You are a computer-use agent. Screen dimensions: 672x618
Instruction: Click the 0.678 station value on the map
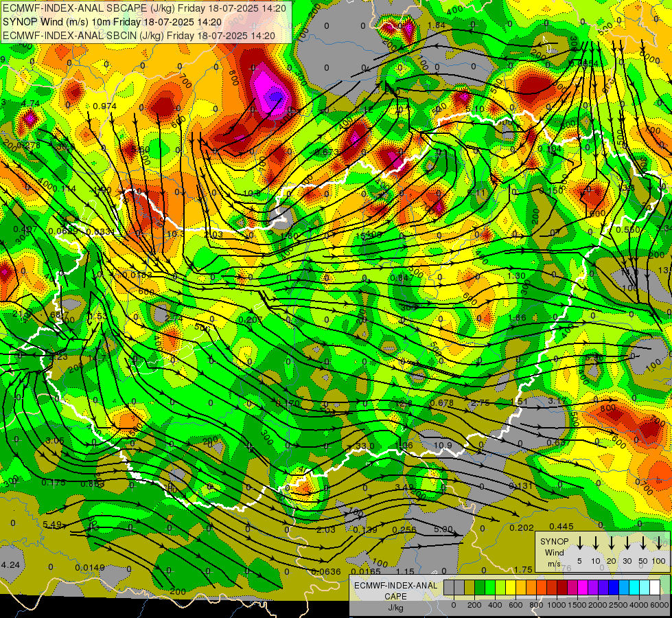442,402
